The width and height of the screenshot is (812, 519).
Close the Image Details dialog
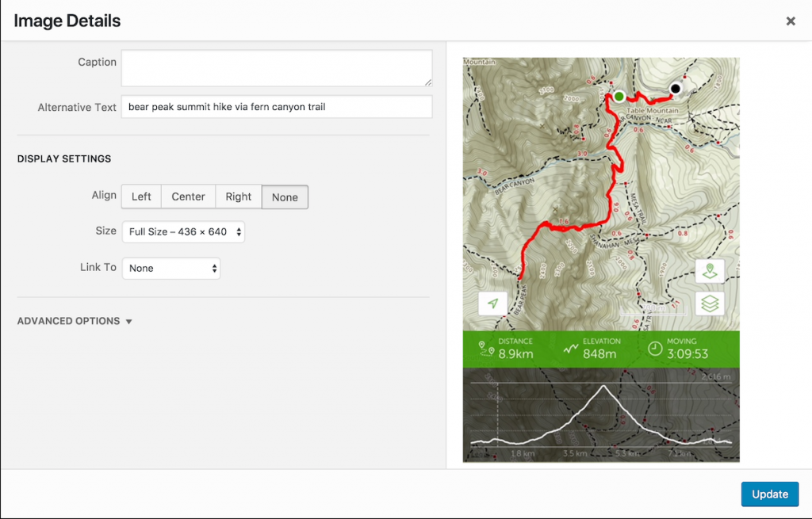click(x=791, y=21)
